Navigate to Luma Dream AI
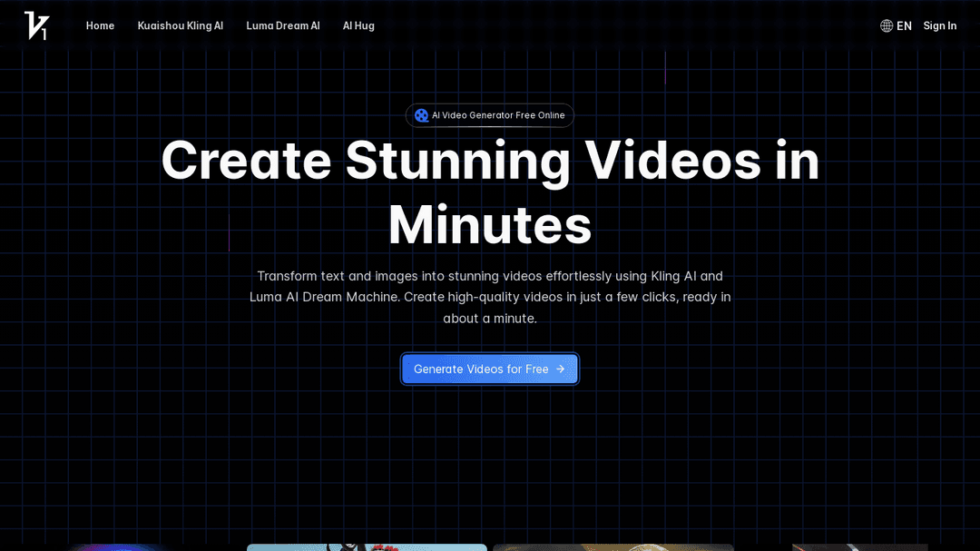 pos(282,25)
